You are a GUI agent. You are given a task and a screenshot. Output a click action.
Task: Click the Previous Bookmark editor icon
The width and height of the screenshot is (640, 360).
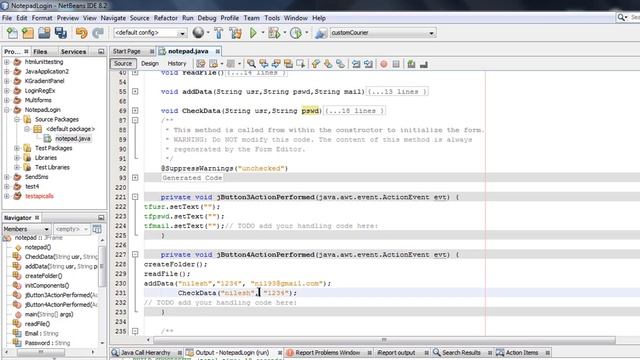[x=316, y=64]
